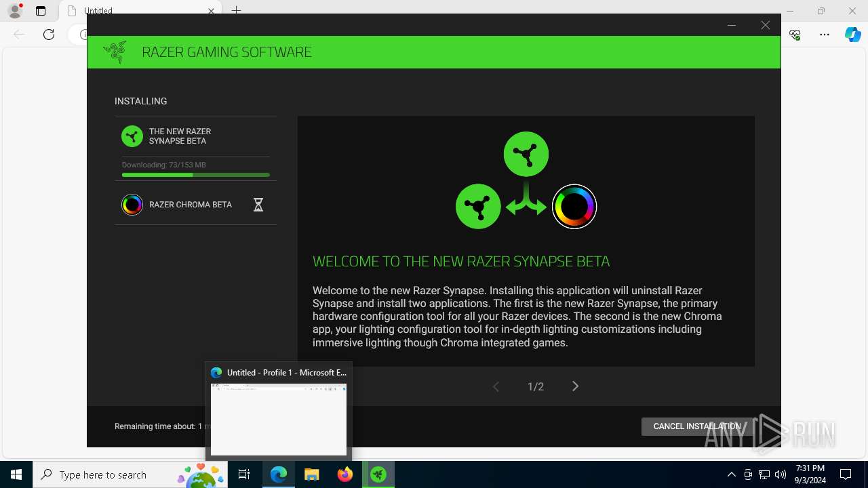This screenshot has height=488, width=868.
Task: Click the hourglass pending icon for Chroma
Action: pyautogui.click(x=258, y=205)
